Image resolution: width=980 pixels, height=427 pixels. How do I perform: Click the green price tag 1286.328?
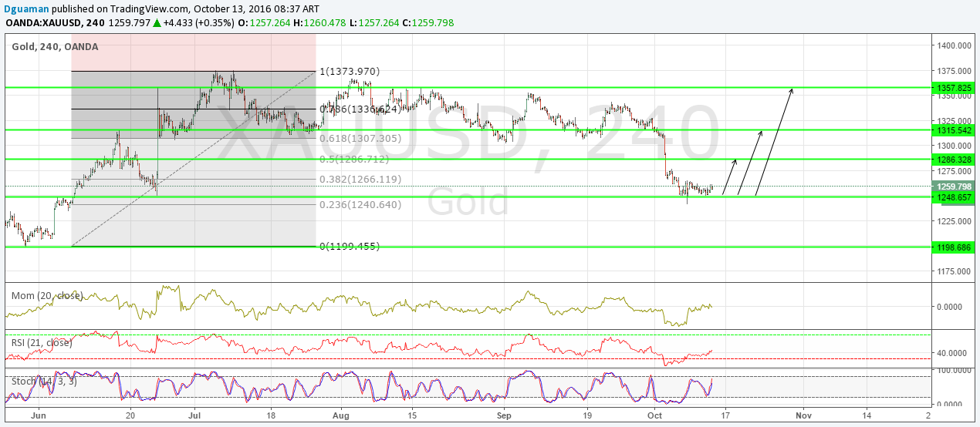pyautogui.click(x=954, y=160)
